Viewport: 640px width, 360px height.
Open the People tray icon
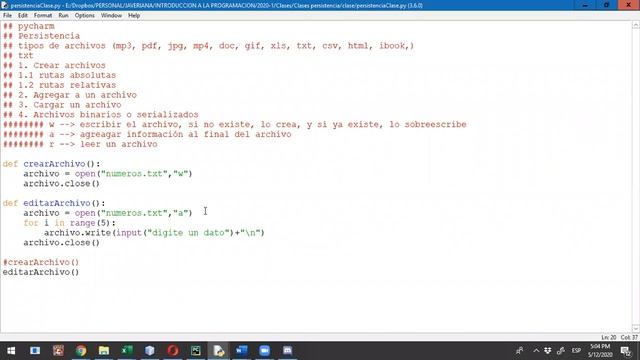click(x=520, y=351)
